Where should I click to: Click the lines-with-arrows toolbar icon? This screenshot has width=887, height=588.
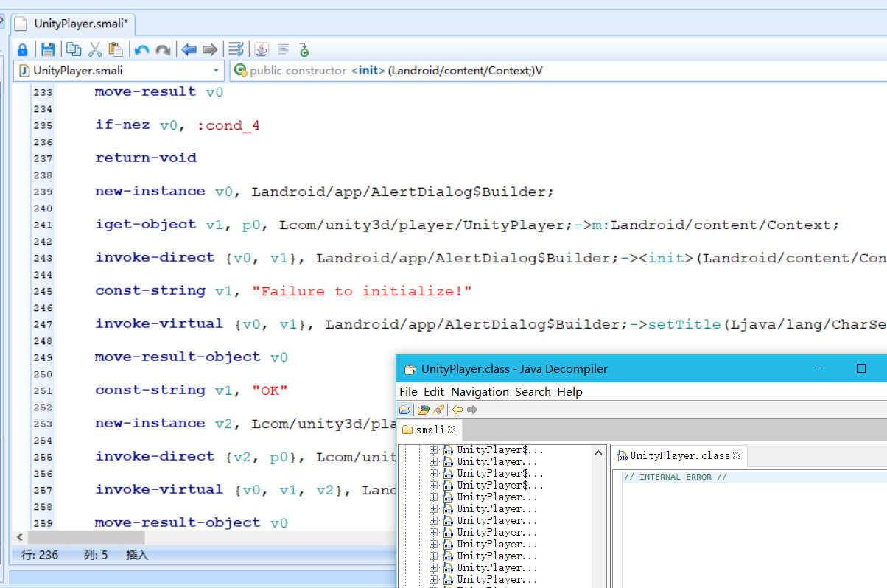[236, 49]
